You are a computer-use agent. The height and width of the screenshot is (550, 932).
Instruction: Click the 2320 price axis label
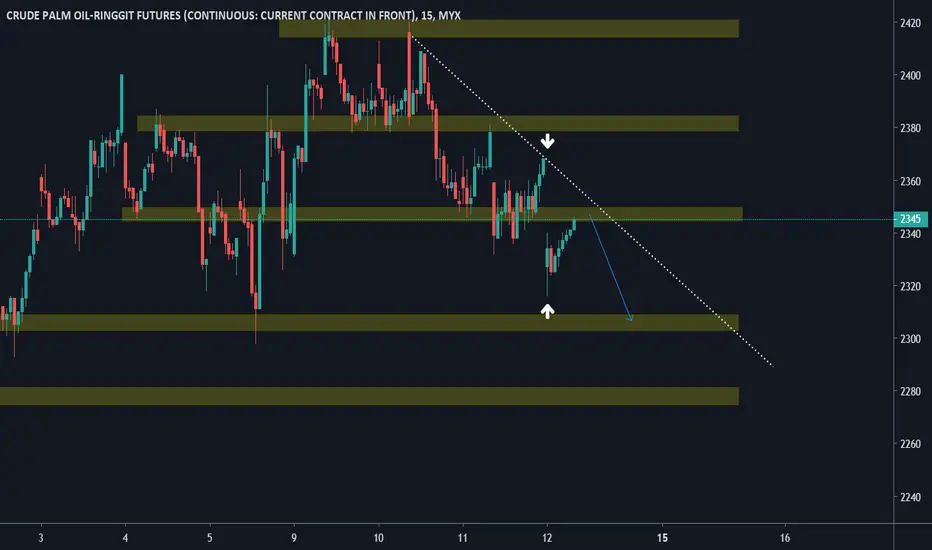[x=910, y=286]
